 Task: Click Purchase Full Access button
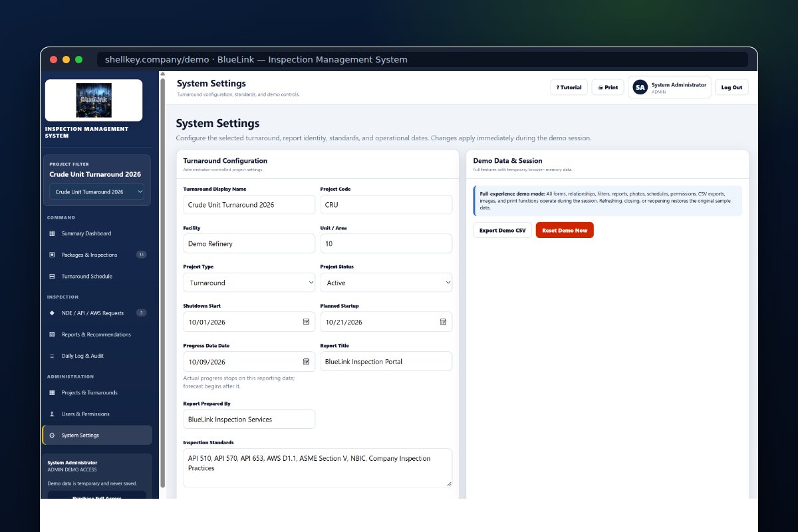point(97,495)
